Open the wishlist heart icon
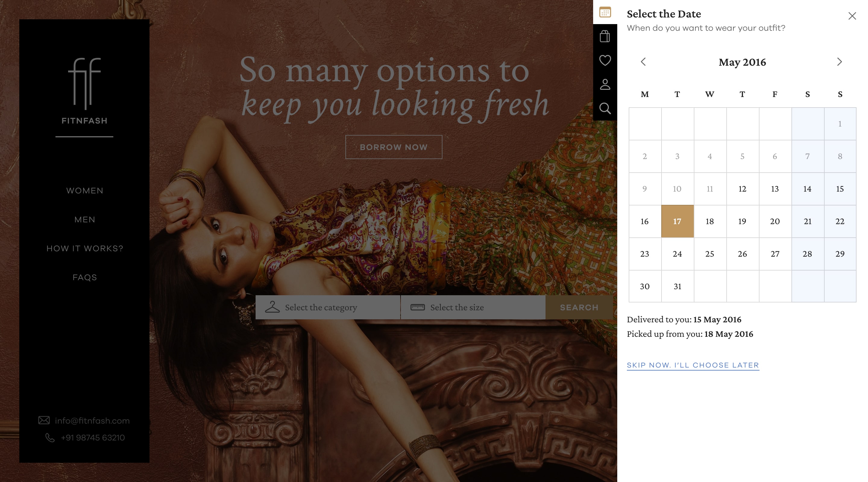Image resolution: width=868 pixels, height=482 pixels. click(x=605, y=60)
